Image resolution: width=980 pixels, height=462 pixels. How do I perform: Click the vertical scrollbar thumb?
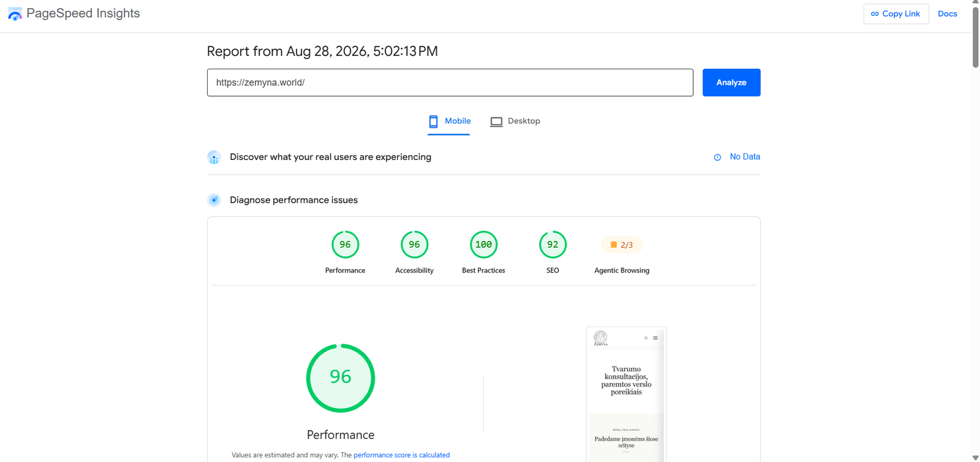(x=975, y=37)
